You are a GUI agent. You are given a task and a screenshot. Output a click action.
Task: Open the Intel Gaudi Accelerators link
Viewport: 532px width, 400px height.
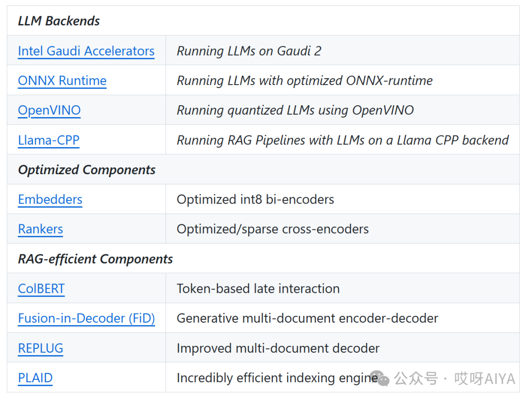coord(86,51)
